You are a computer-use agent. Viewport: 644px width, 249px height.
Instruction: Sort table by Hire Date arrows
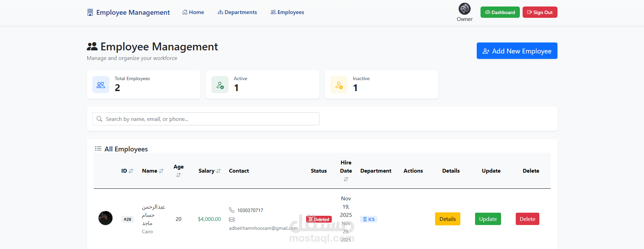(x=346, y=179)
